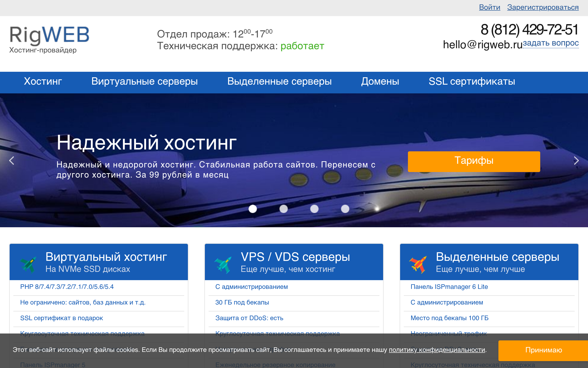Click the Зарегистрироваться link
Image resolution: width=588 pixels, height=368 pixels.
(543, 7)
